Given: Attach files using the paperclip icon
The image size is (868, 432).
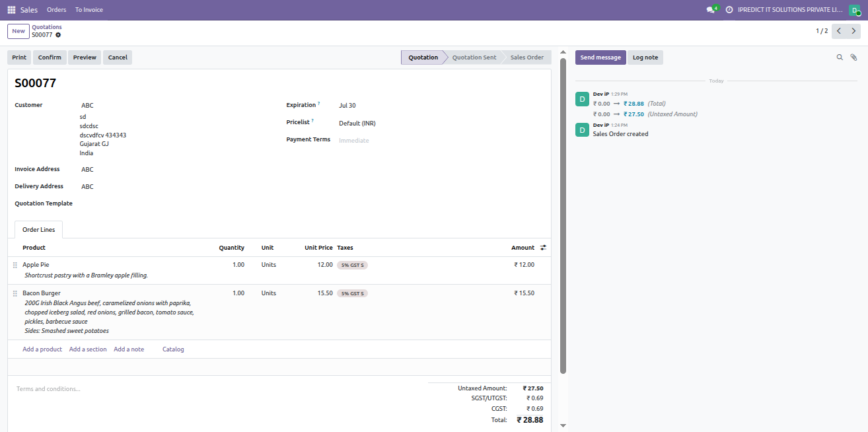Looking at the screenshot, I should tap(853, 57).
